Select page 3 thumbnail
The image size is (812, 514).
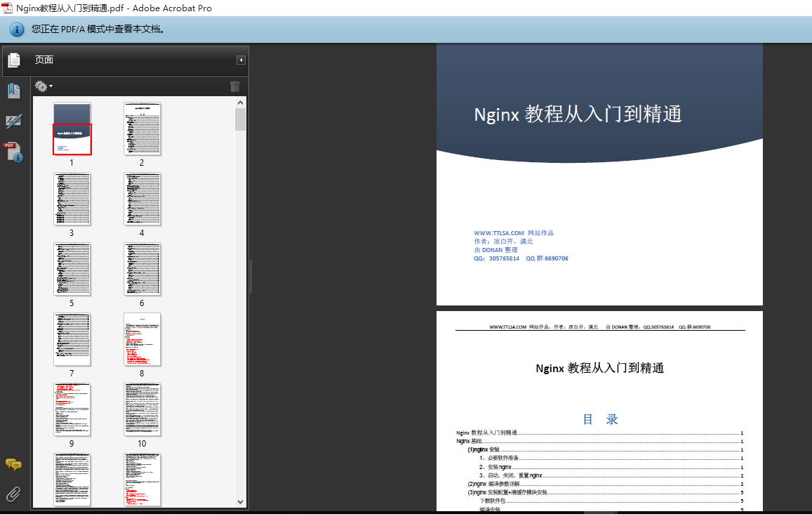[72, 199]
